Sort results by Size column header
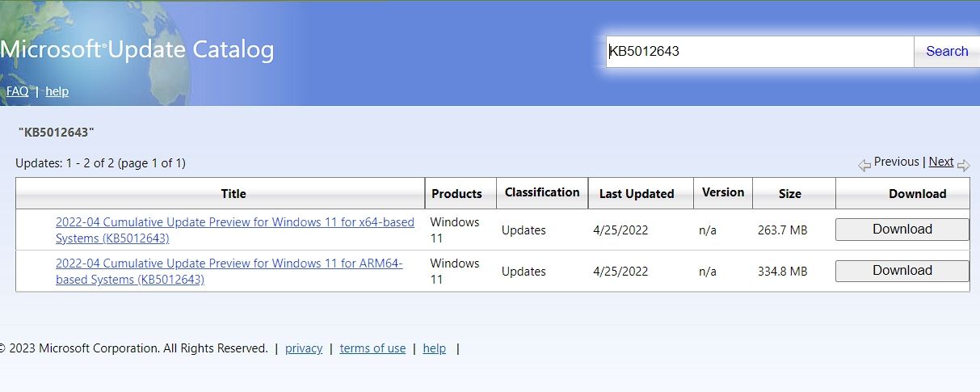 790,194
